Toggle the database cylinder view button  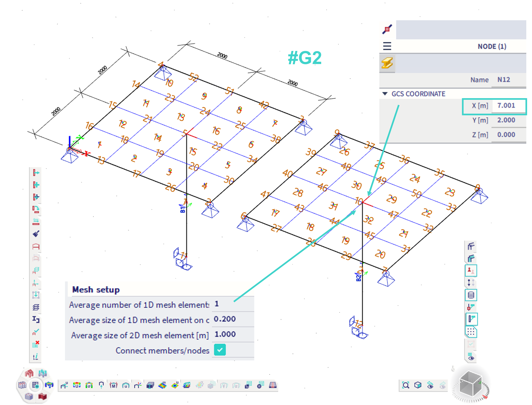[471, 295]
